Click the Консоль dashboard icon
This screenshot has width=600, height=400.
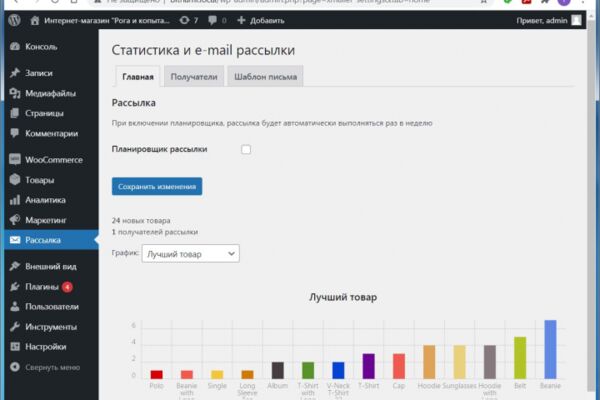tap(15, 47)
